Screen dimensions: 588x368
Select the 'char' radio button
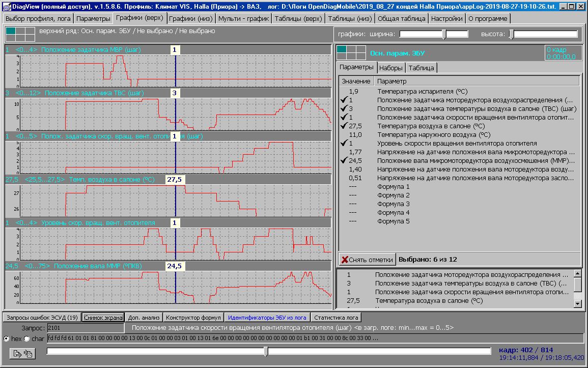click(26, 338)
